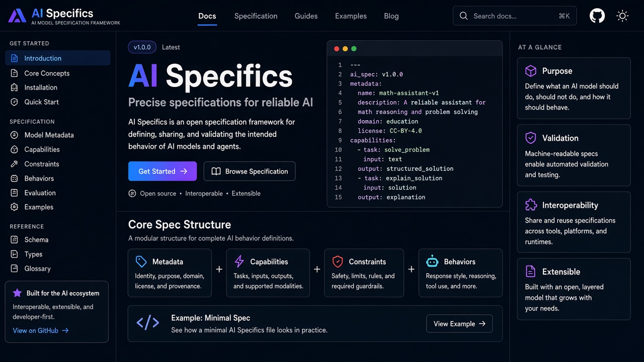Click the Behaviors robot icon
The image size is (644, 362).
432,261
